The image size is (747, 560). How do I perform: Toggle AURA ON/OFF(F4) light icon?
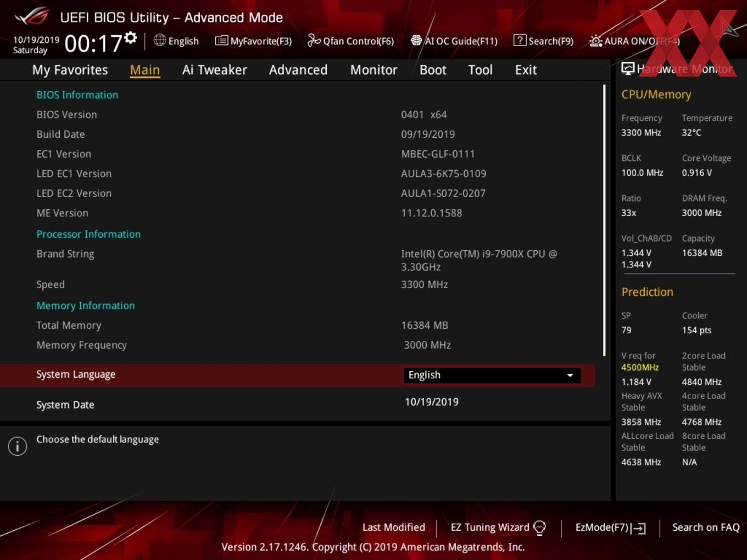coord(595,41)
